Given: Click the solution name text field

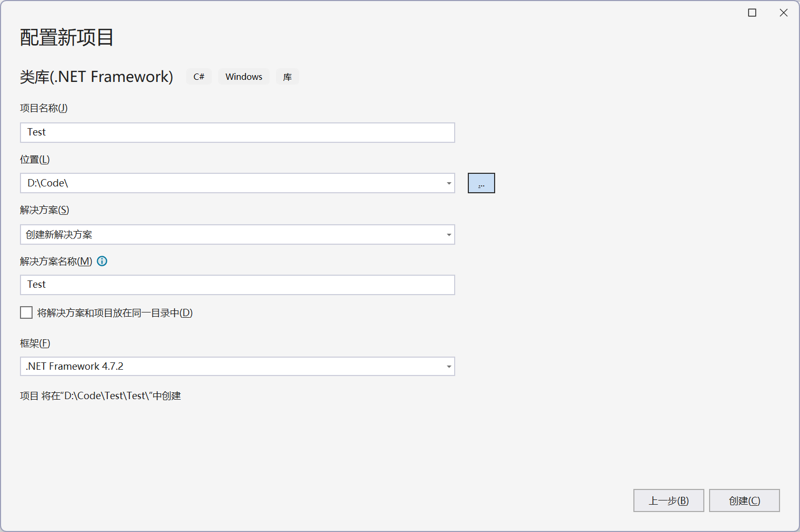Looking at the screenshot, I should tap(237, 285).
